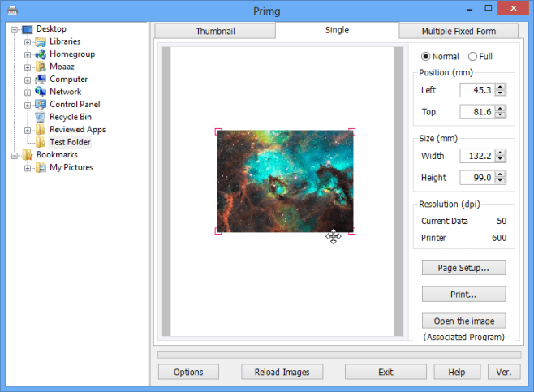Click the bottom-right image resize handle
Screen dimensions: 534x392
tap(352, 231)
